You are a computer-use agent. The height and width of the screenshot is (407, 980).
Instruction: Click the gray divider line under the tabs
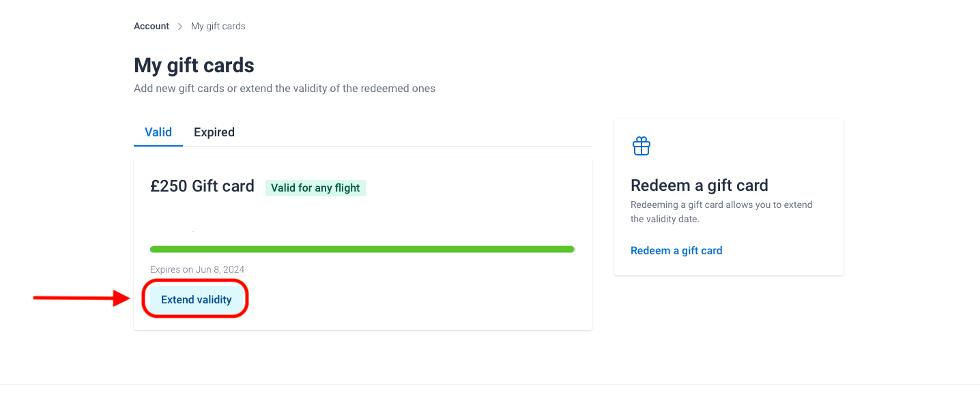388,146
